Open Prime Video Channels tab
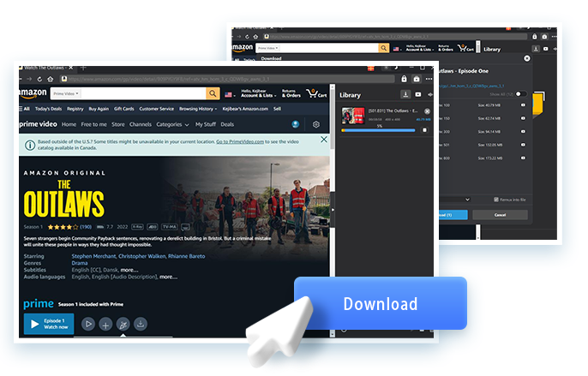The image size is (588, 376). [x=141, y=124]
